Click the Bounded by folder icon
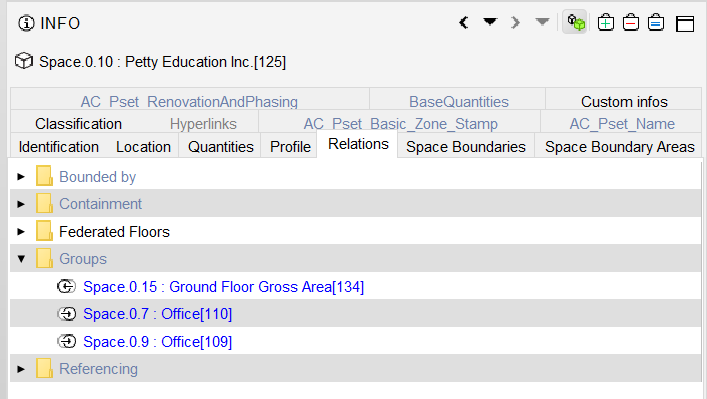This screenshot has height=399, width=707. coord(44,176)
